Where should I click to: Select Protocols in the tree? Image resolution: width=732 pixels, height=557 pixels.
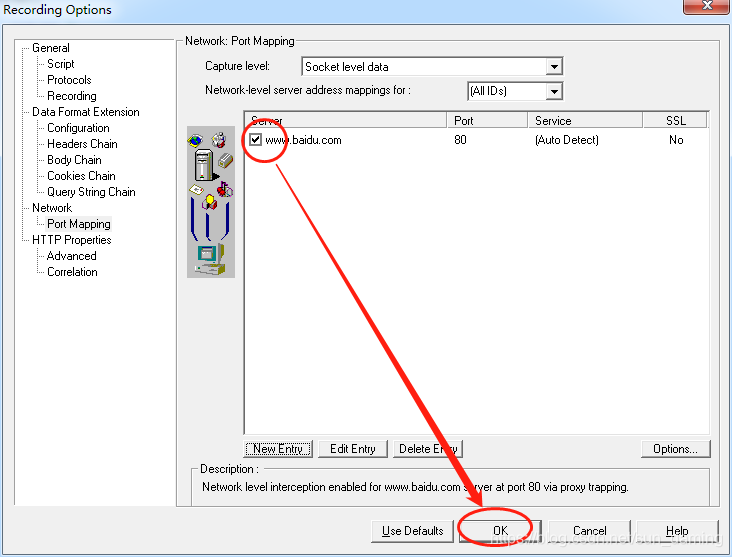tap(69, 80)
